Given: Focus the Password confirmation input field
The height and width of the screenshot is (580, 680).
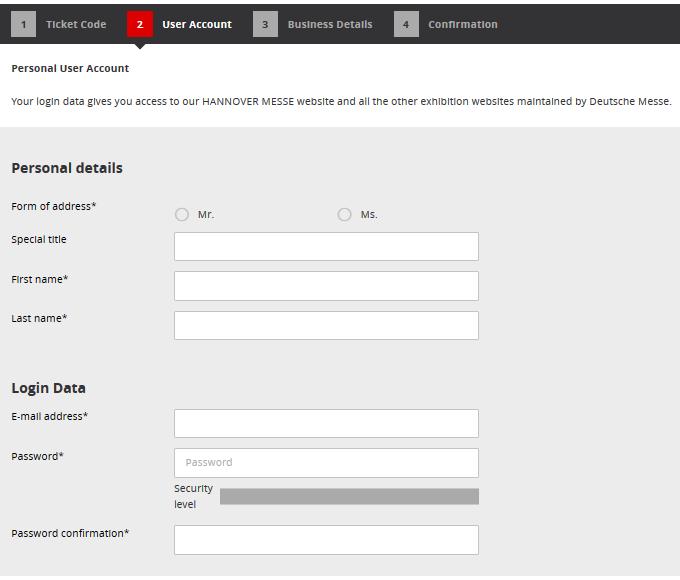Looking at the screenshot, I should pos(327,540).
